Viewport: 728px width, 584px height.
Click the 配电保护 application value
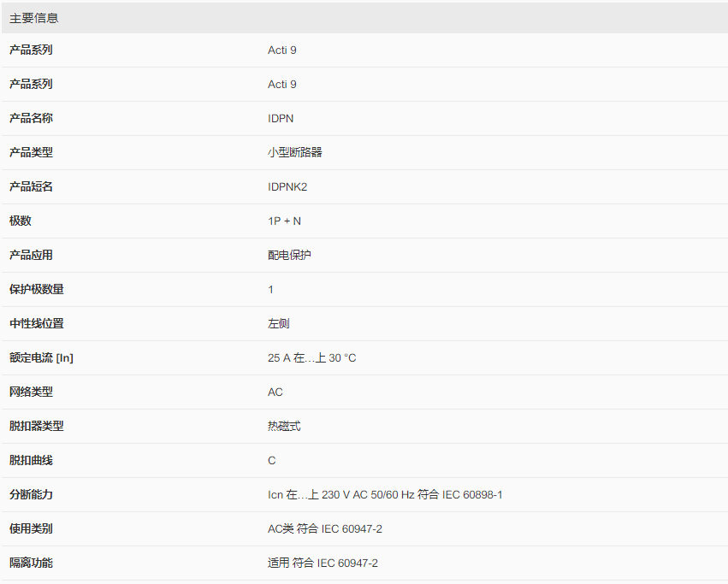click(289, 255)
